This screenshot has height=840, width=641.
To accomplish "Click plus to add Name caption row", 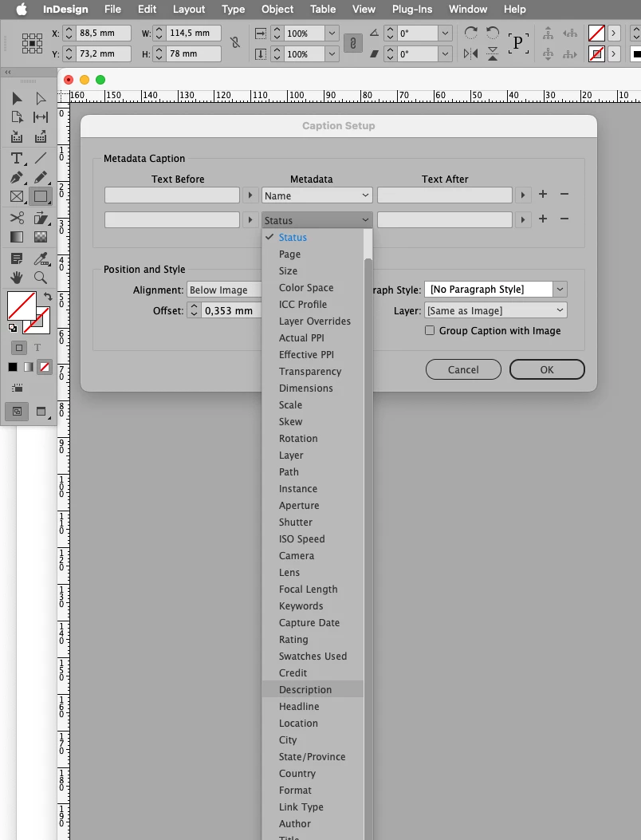I will (x=542, y=194).
